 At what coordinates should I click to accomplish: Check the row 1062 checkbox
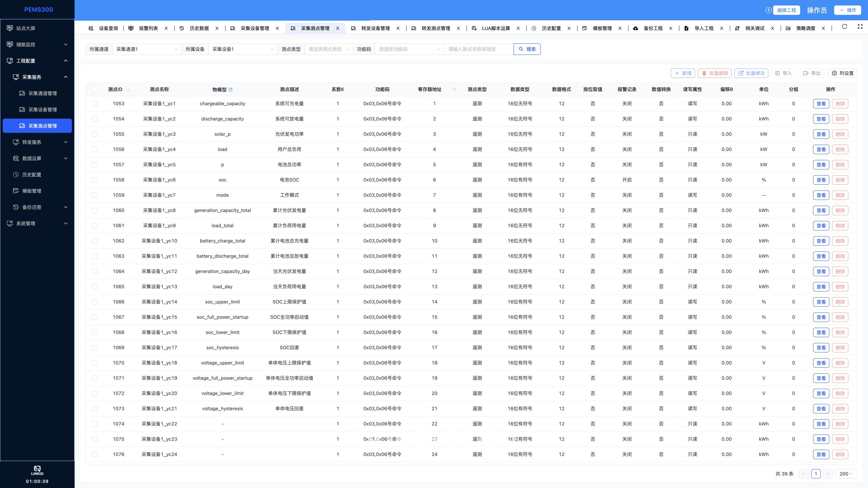point(95,241)
